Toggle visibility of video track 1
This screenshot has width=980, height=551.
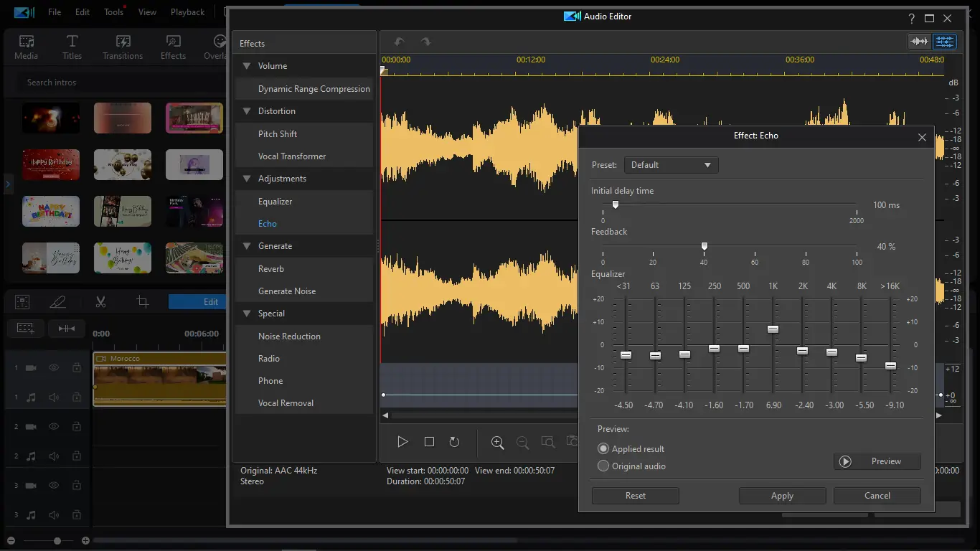[54, 367]
